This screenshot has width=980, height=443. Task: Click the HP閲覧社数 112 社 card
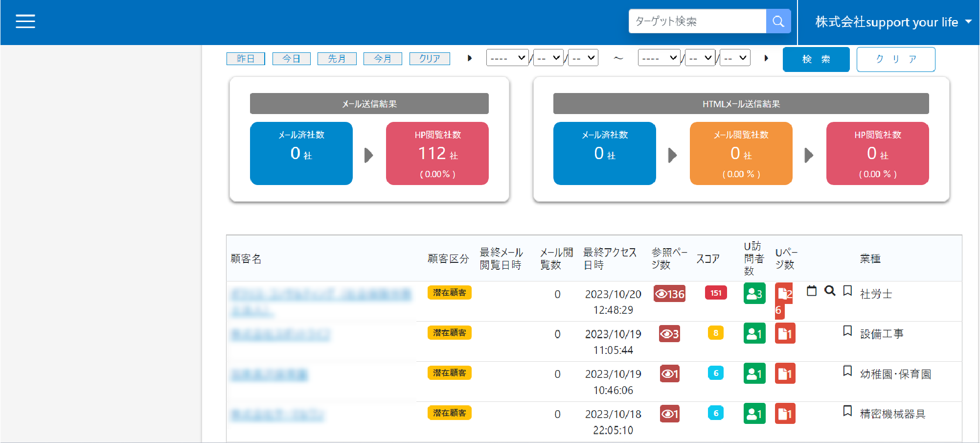click(437, 153)
